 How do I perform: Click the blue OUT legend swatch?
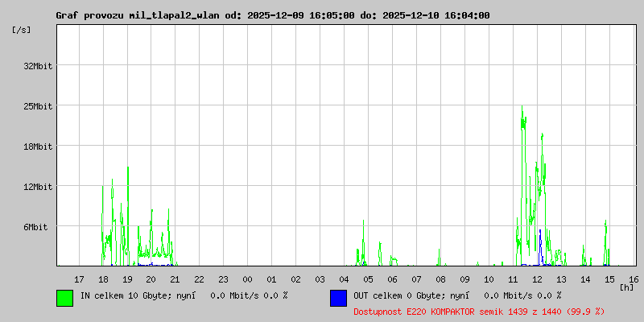click(338, 298)
